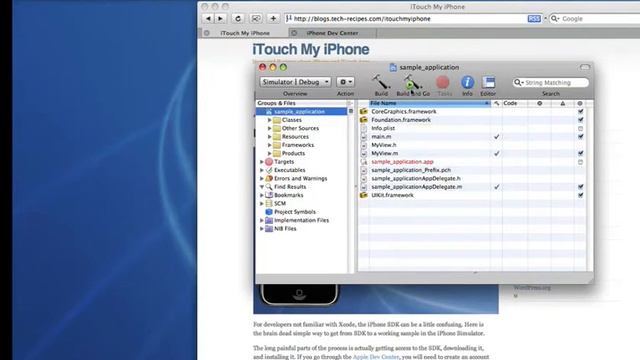Click the RSS button in address bar
Image resolution: width=640 pixels, height=360 pixels.
(x=534, y=19)
